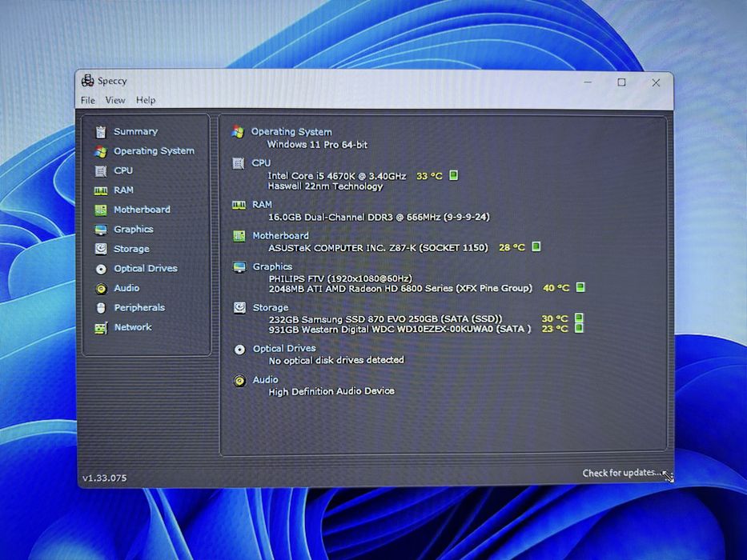Click the Optical Drives heading in summary
Image resolution: width=747 pixels, height=560 pixels.
tap(284, 349)
